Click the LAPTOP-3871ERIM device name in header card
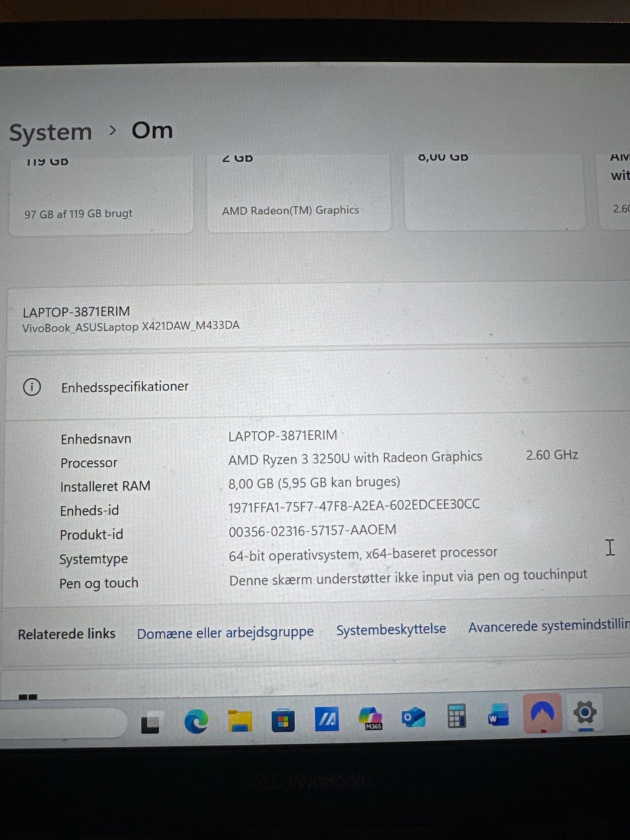Image resolution: width=630 pixels, height=840 pixels. [x=76, y=311]
